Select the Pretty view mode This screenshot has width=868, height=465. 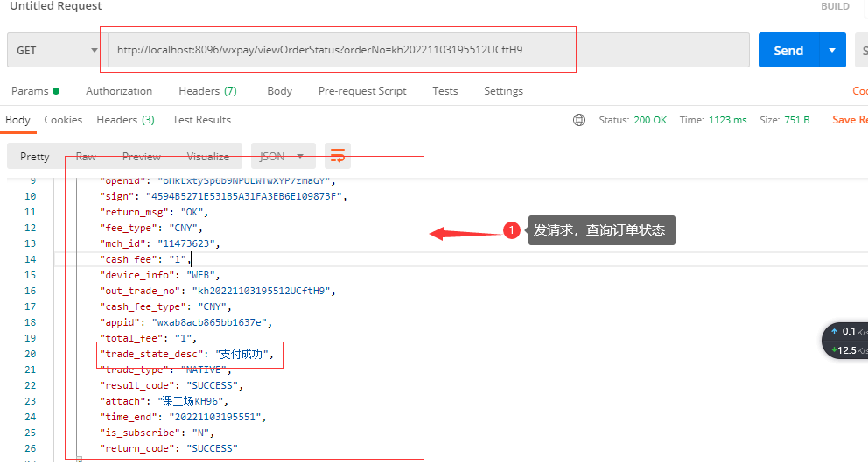[x=34, y=156]
